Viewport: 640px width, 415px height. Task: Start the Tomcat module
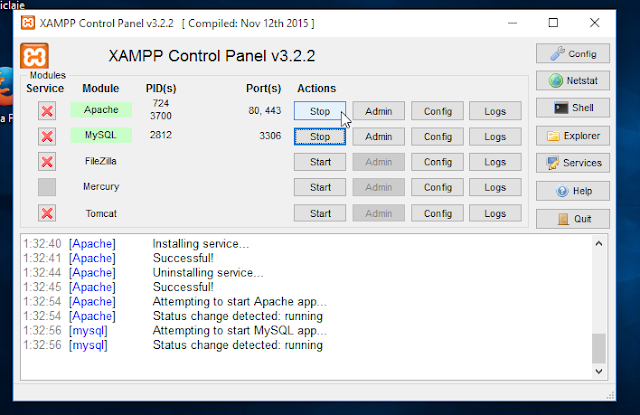tap(320, 213)
